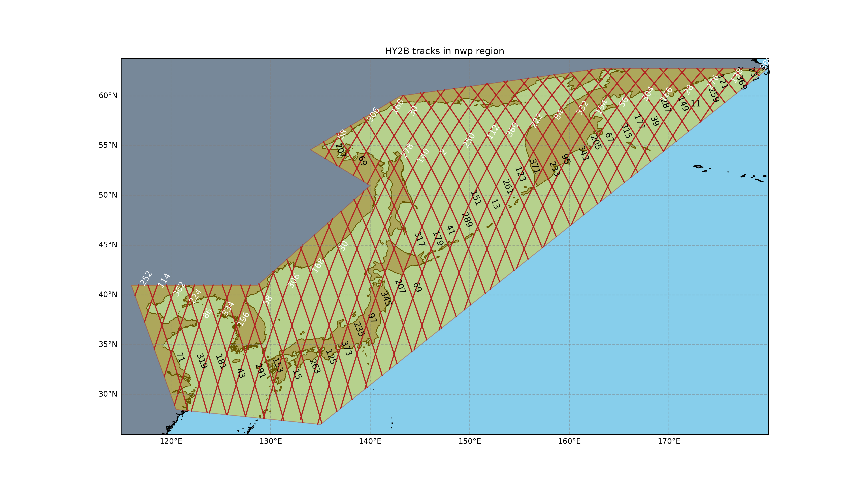Select track label 86
Viewport: 868px width, 488px height.
[x=207, y=313]
